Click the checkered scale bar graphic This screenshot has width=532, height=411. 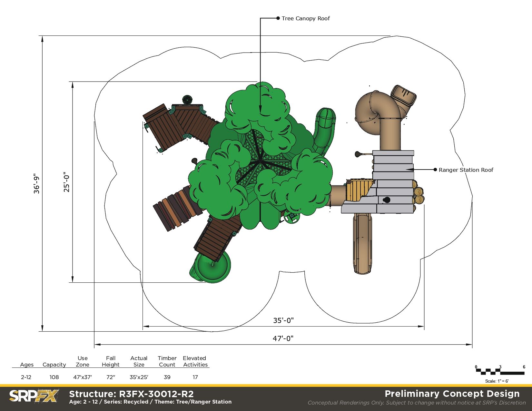click(500, 372)
